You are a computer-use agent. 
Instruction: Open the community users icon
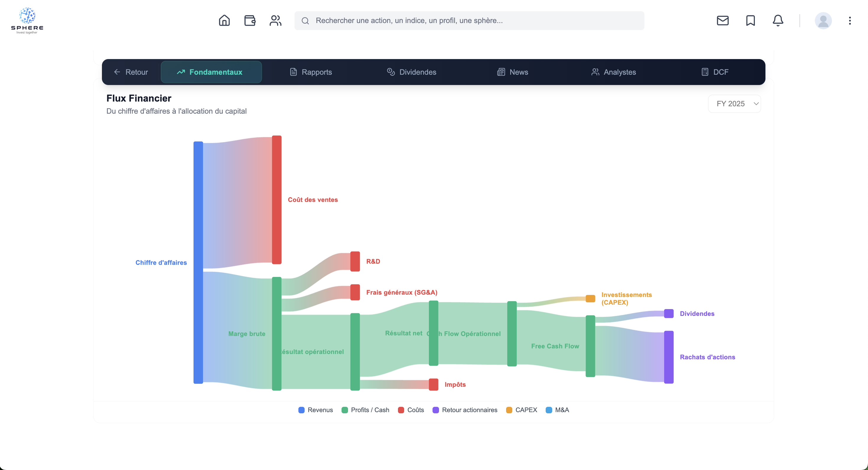[275, 21]
